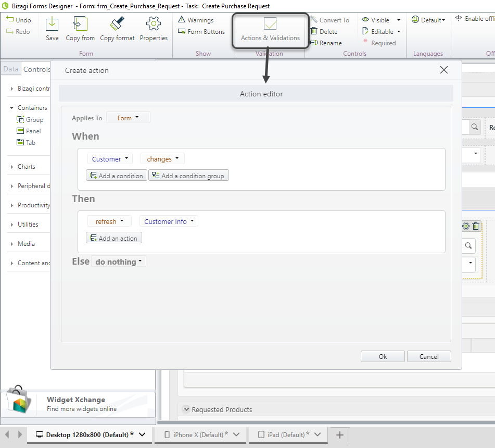The image size is (495, 448).
Task: Open the Customer condition dropdown
Action: (110, 158)
